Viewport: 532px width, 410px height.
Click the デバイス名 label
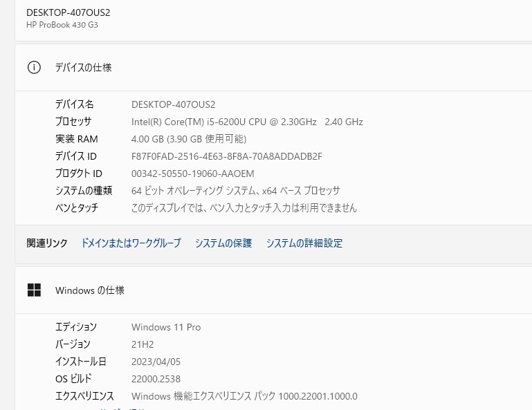pyautogui.click(x=74, y=104)
